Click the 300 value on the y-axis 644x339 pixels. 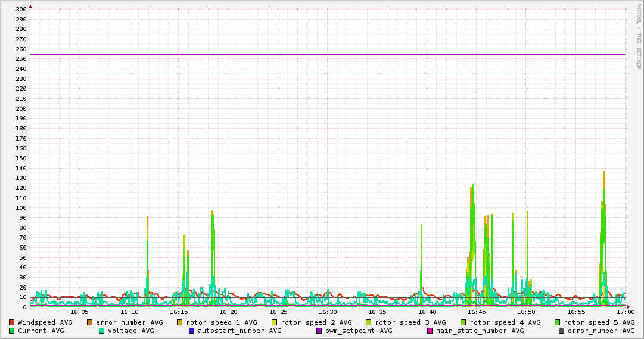[x=21, y=10]
